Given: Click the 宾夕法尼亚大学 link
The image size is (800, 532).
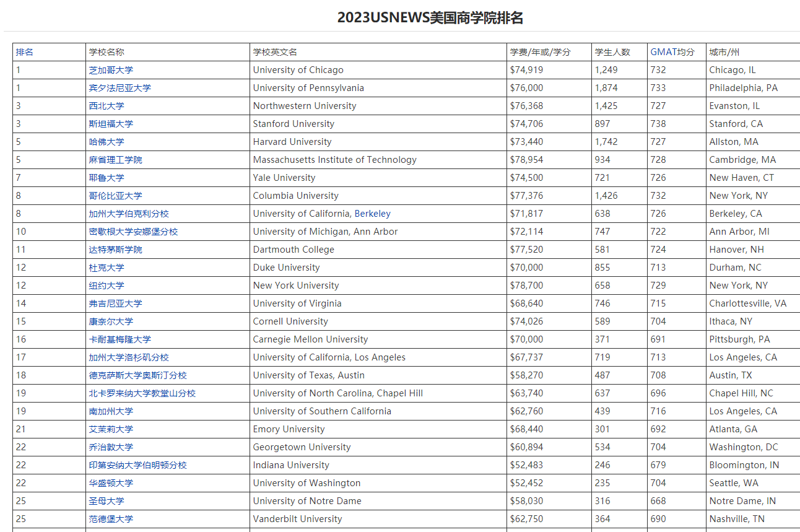Looking at the screenshot, I should tap(120, 88).
